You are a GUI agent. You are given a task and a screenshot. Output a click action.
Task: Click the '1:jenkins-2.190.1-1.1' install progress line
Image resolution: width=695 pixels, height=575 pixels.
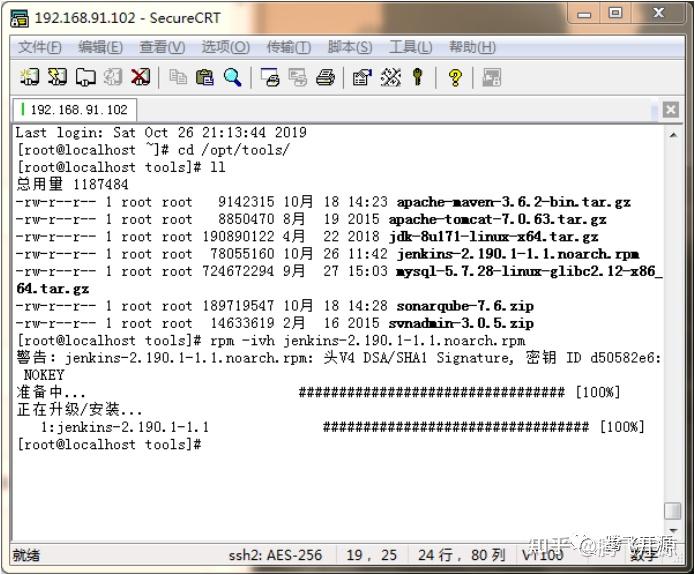(342, 427)
